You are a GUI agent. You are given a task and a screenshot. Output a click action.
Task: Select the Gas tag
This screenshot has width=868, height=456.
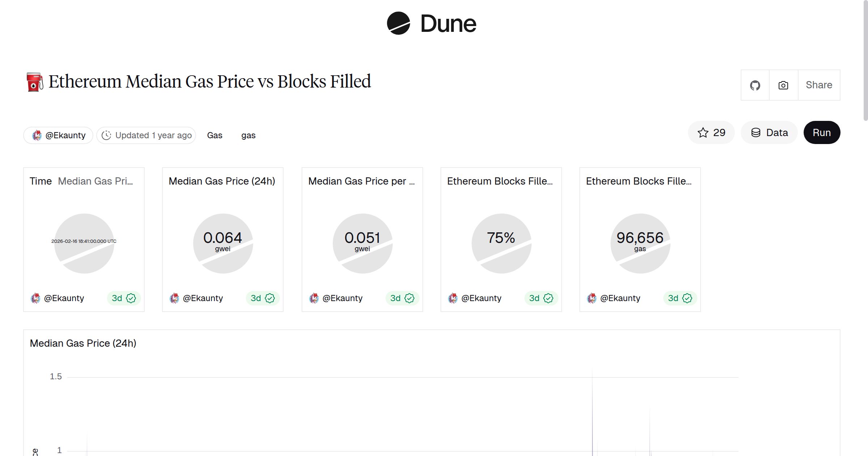click(215, 135)
